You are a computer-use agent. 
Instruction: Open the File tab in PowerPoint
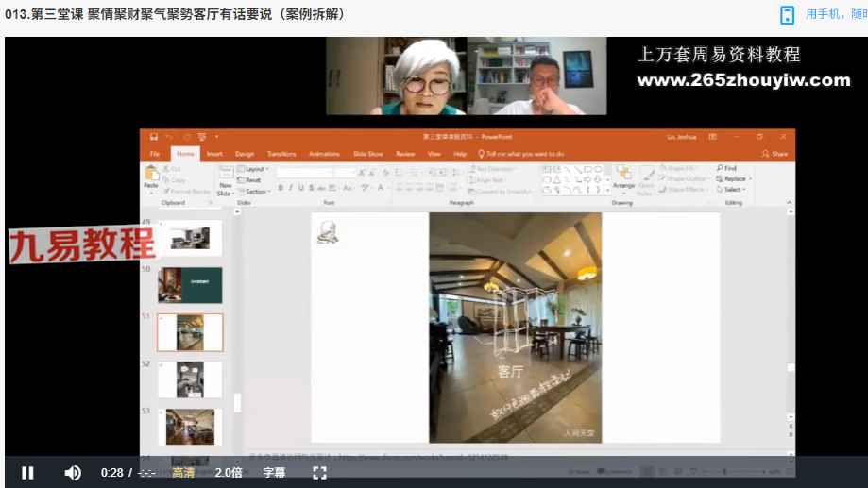tap(155, 154)
